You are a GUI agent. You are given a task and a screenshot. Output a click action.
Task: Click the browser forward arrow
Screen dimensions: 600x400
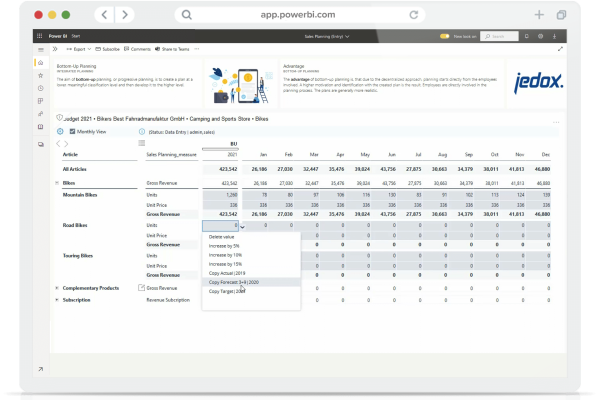(x=125, y=15)
